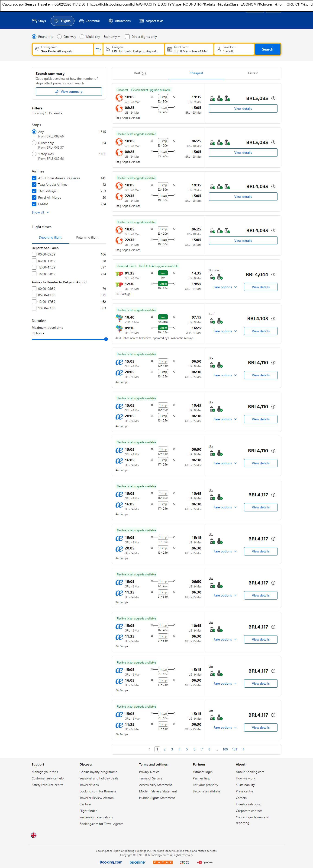Click the UK flag language icon in footer
This screenshot has width=313, height=868.
coord(34,835)
